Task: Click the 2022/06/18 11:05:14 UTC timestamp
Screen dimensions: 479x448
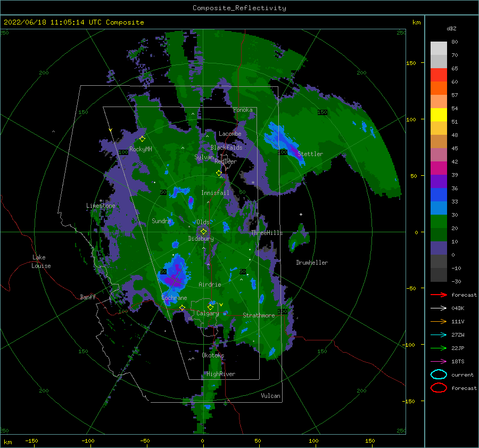Action: [x=74, y=22]
